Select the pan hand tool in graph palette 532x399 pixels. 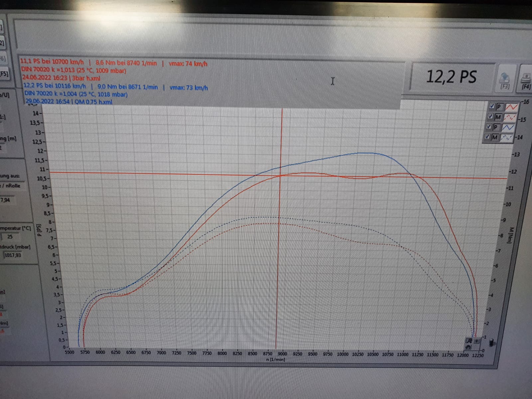click(x=468, y=347)
